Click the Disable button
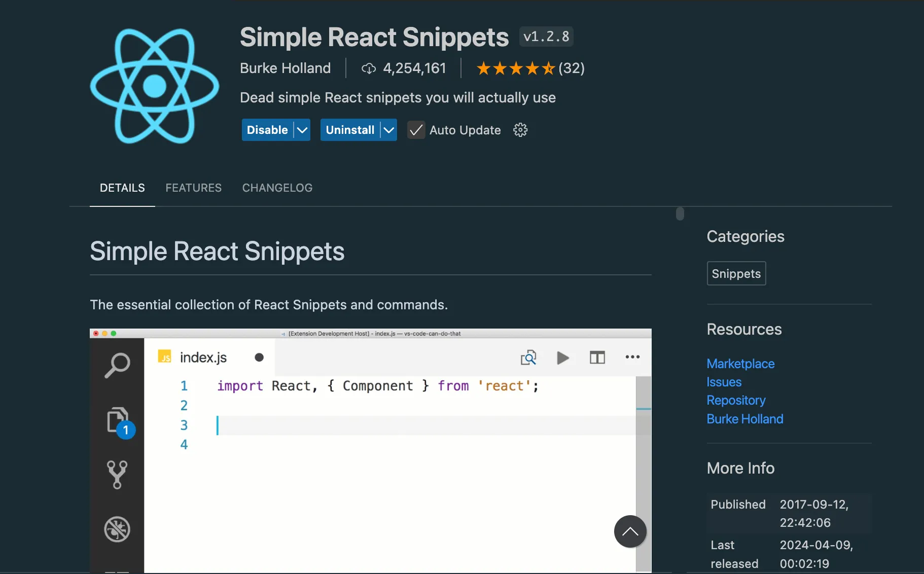Image resolution: width=924 pixels, height=574 pixels. [267, 130]
